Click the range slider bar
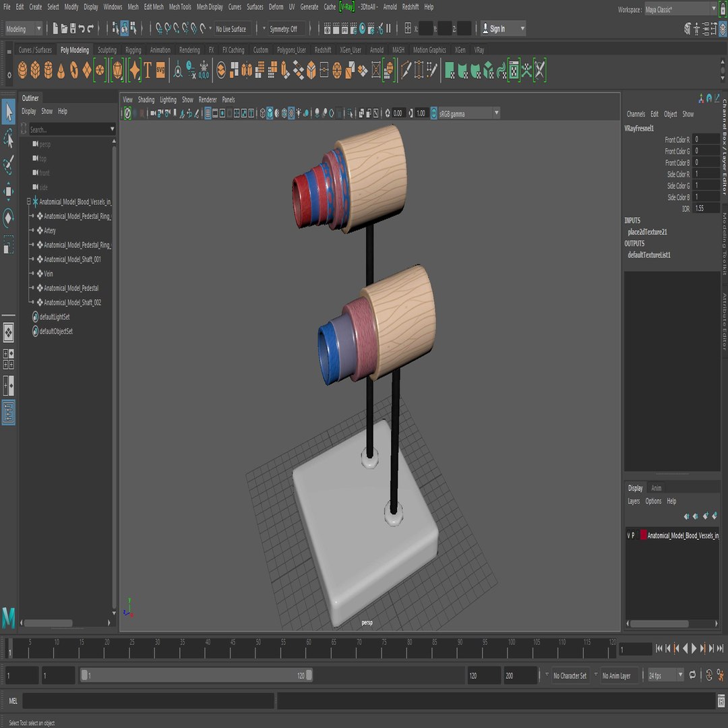728x728 pixels. click(196, 675)
